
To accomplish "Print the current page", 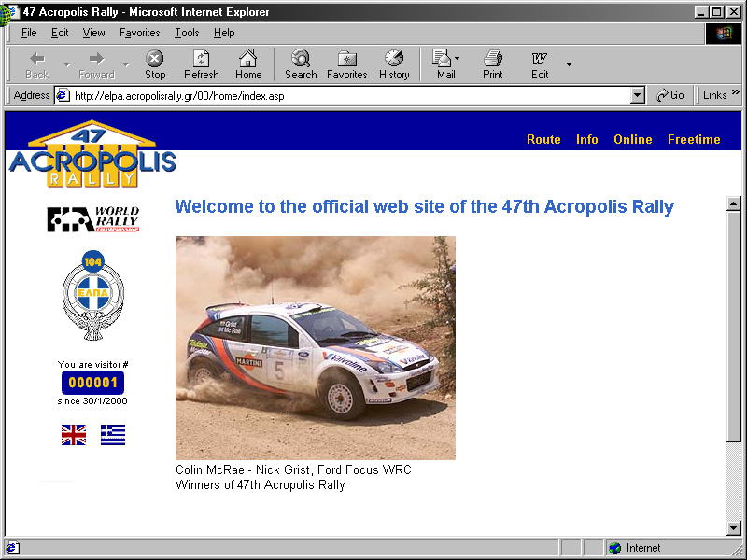I will (x=493, y=64).
